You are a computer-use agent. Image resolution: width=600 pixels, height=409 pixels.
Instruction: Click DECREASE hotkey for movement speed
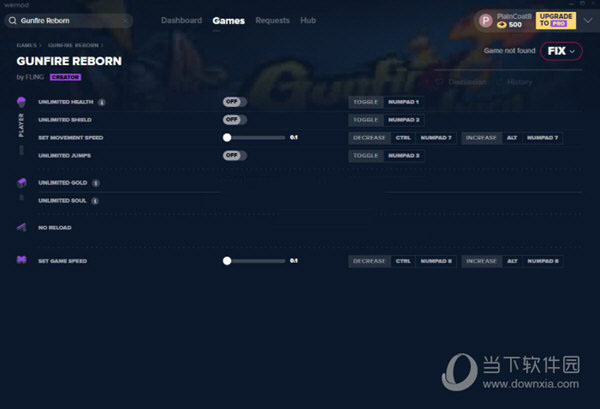click(369, 138)
